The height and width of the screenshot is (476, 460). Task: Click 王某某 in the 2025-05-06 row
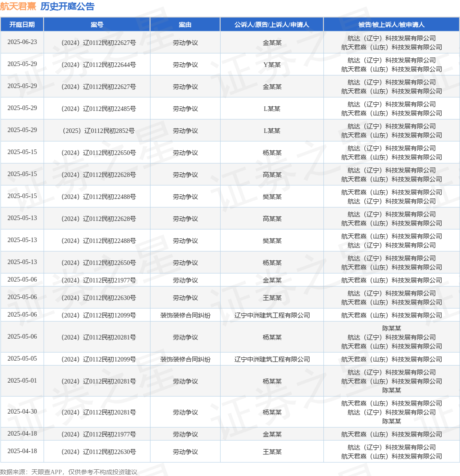point(272,298)
